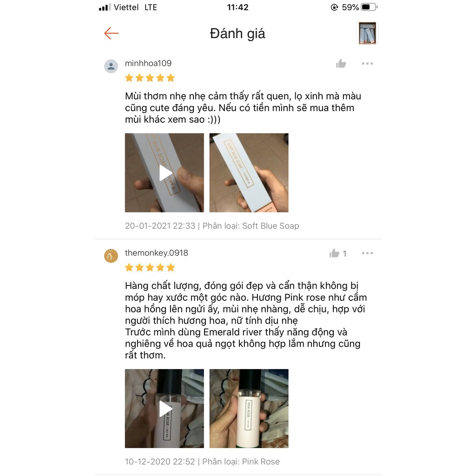Tap minhhoa109's default avatar icon
Image resolution: width=476 pixels, height=476 pixels.
pos(111,66)
